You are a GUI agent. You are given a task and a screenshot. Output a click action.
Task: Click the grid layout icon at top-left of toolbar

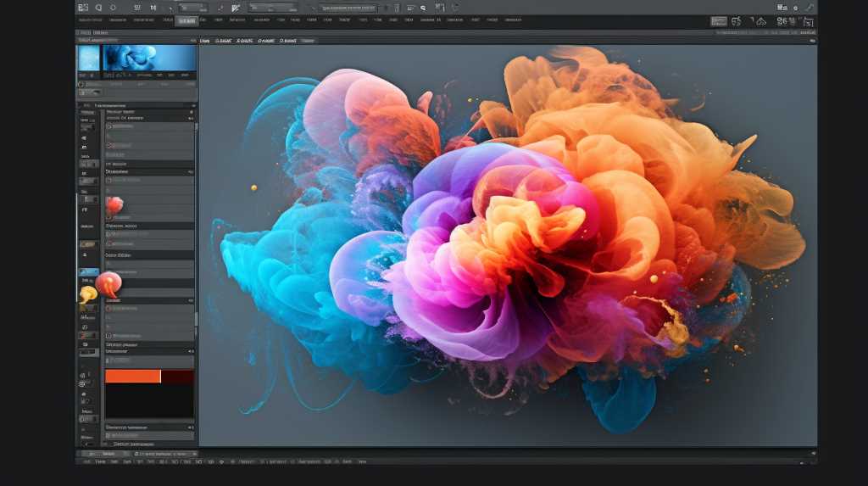tap(83, 7)
